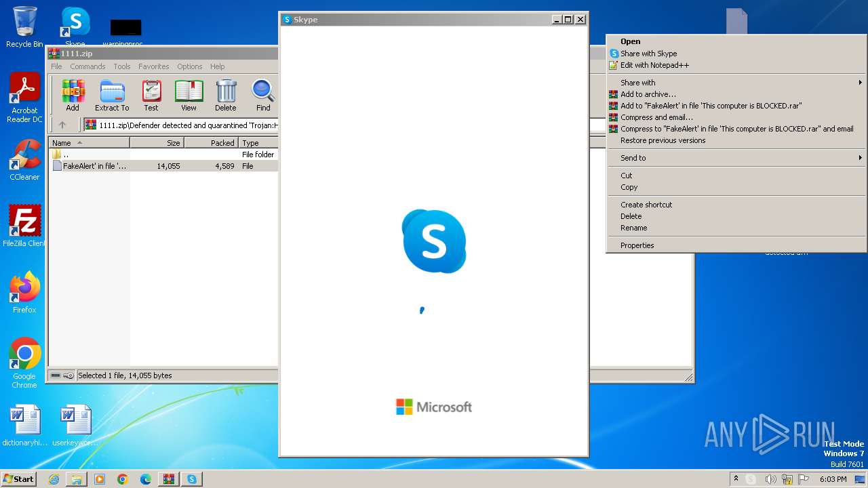Launch FileZilla Client from desktop
868x488 pixels.
pos(24,226)
